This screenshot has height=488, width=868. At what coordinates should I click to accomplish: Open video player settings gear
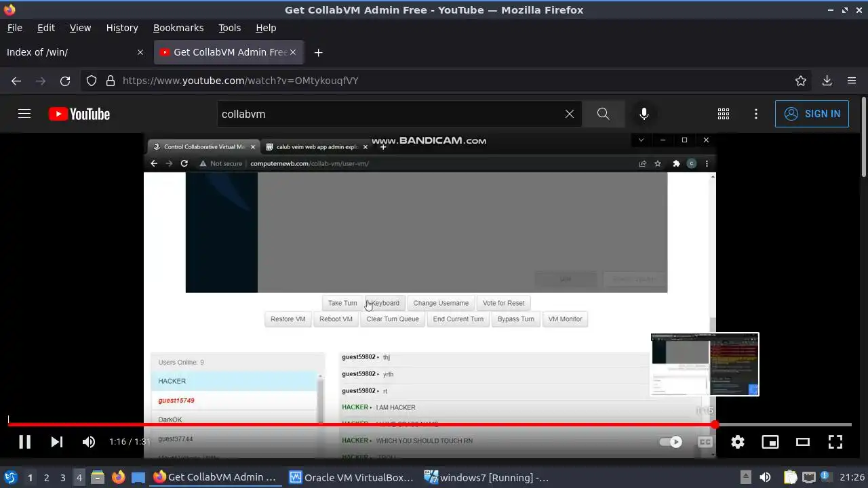pyautogui.click(x=738, y=442)
